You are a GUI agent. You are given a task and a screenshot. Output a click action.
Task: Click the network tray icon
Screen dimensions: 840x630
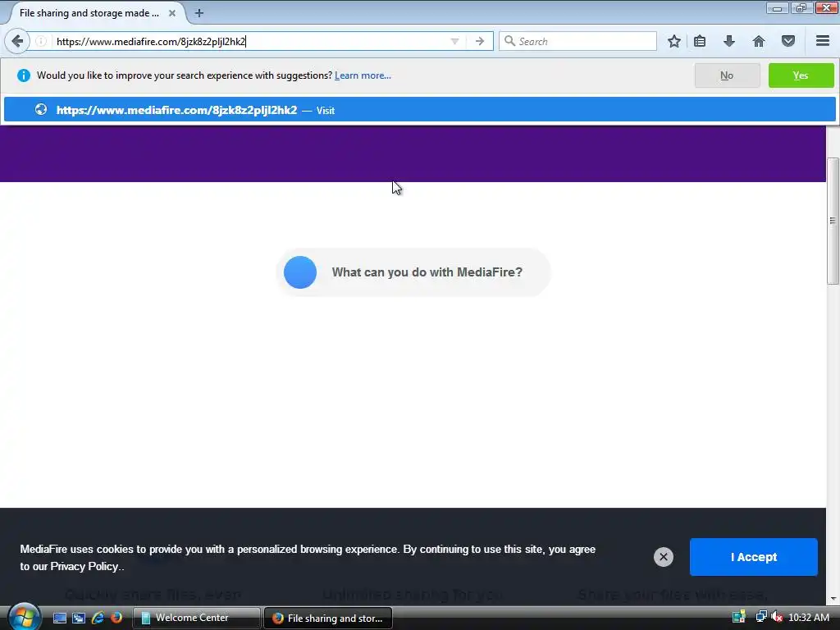click(760, 617)
